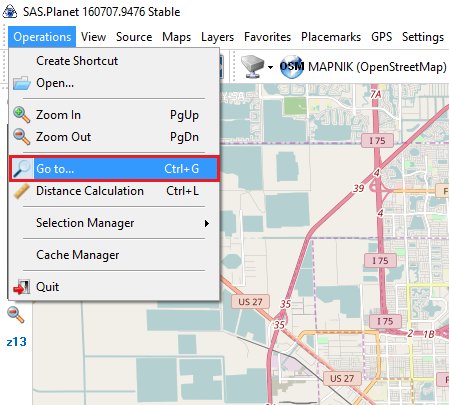Choose Zoom Out menu entry

click(114, 137)
